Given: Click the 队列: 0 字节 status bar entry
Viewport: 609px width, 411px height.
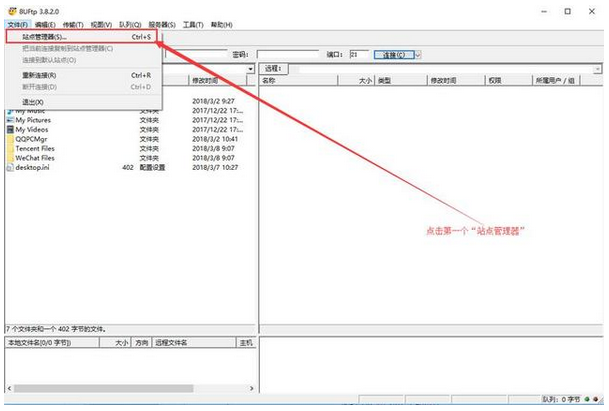Looking at the screenshot, I should click(x=561, y=399).
